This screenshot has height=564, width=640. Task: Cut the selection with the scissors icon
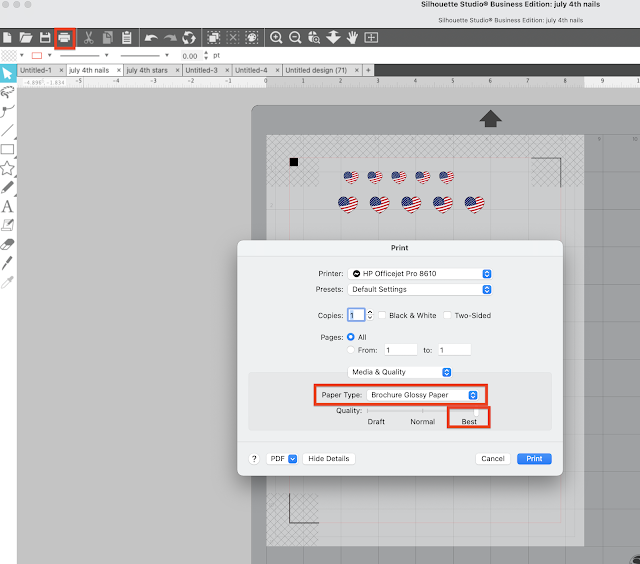coord(88,38)
